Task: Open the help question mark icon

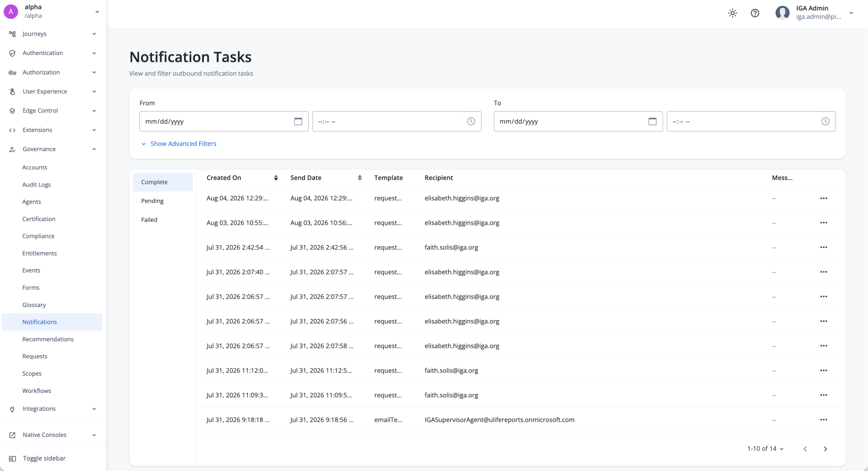Action: click(755, 13)
